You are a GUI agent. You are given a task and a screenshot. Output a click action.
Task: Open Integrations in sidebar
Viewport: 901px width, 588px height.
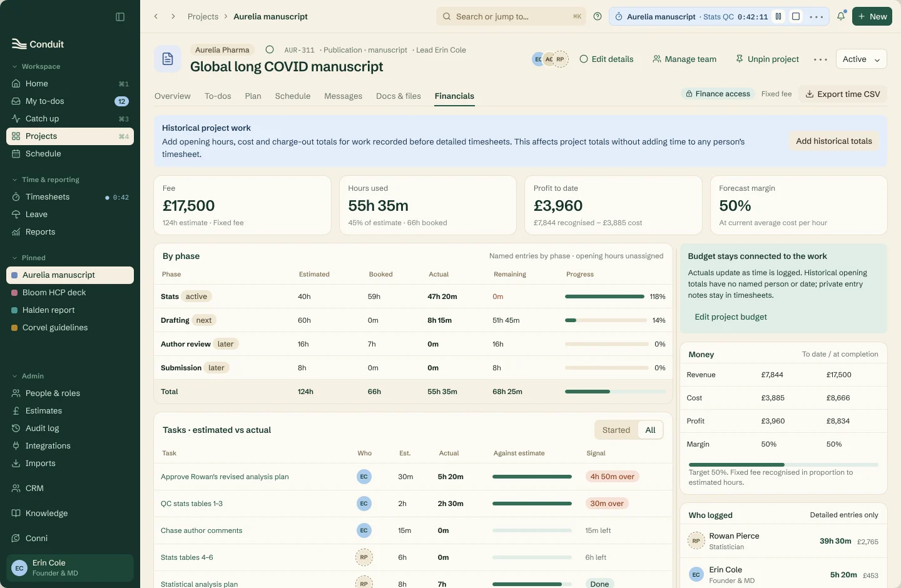coord(70,446)
